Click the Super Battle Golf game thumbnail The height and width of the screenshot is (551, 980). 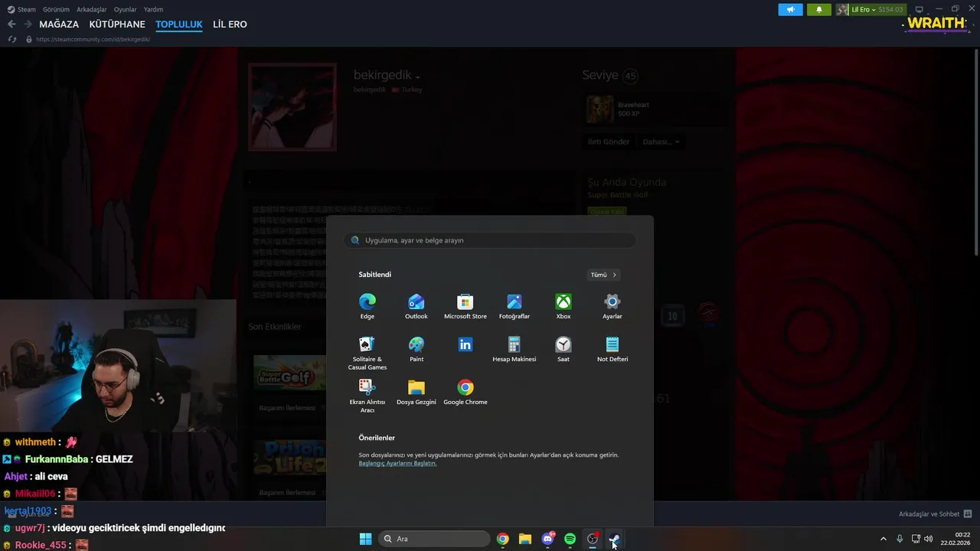tap(289, 374)
